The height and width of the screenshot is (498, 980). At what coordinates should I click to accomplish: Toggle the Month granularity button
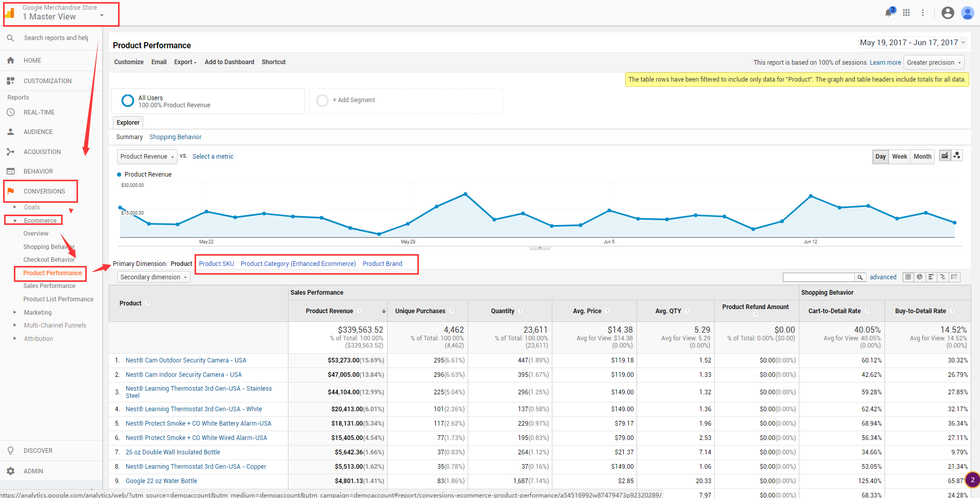tap(923, 157)
